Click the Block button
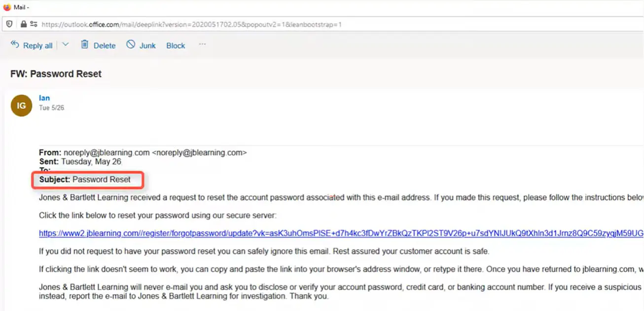The width and height of the screenshot is (644, 311). 175,45
